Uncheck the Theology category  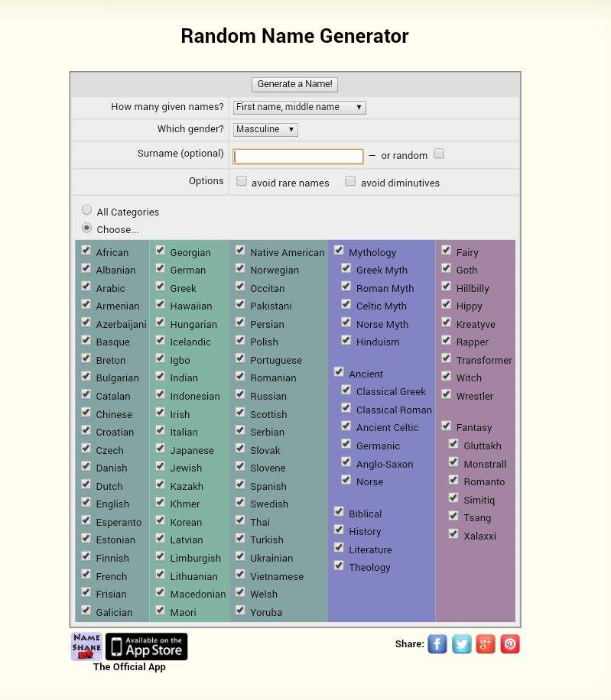339,566
